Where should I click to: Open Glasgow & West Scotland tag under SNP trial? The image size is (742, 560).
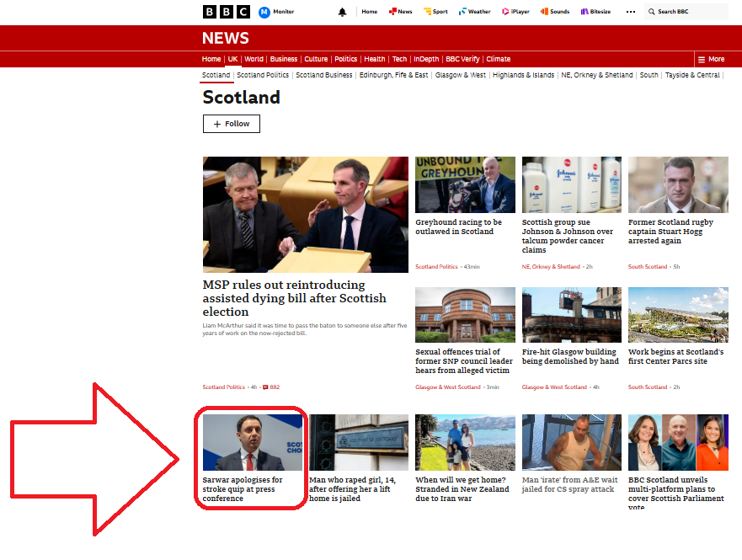[x=448, y=387]
